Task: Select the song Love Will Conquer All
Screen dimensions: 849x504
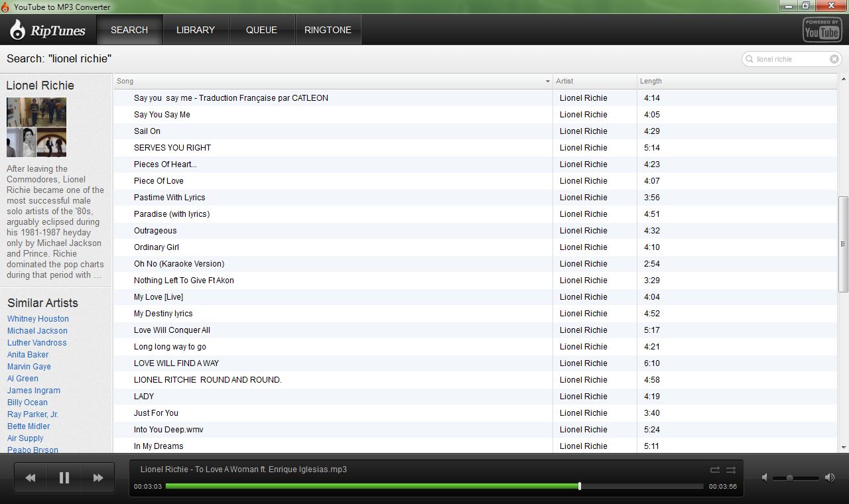Action: (172, 330)
